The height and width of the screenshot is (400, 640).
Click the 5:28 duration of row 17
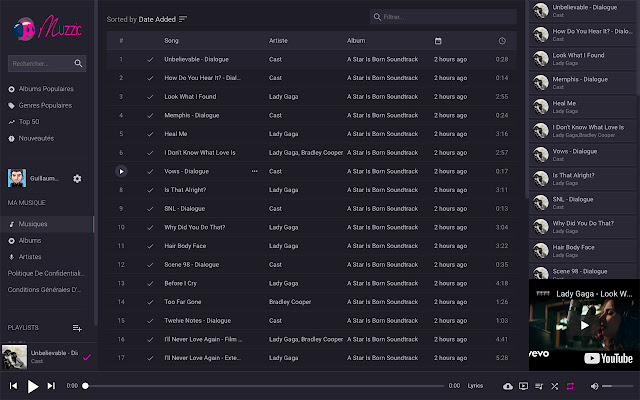502,358
